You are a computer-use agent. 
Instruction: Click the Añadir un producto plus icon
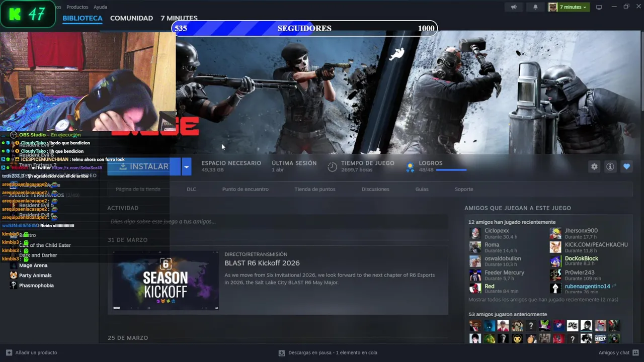9,352
